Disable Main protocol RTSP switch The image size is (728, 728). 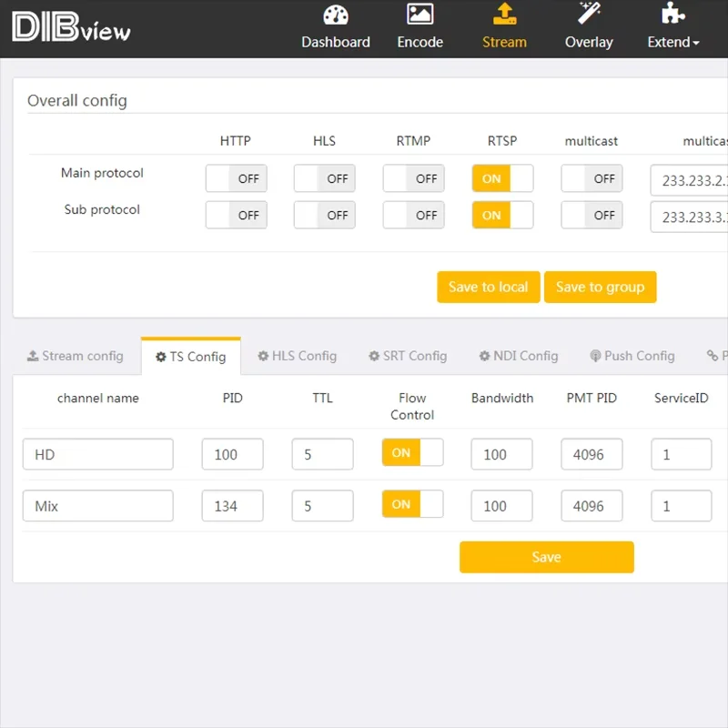(x=503, y=178)
